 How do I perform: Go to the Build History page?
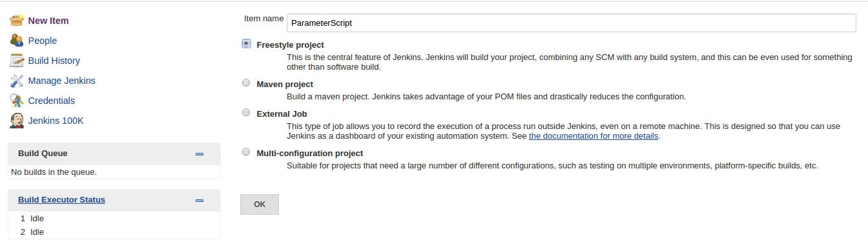[x=54, y=61]
